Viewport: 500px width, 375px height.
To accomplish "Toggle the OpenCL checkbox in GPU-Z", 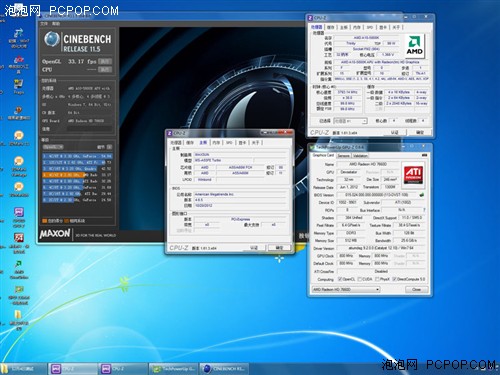I will coord(340,279).
